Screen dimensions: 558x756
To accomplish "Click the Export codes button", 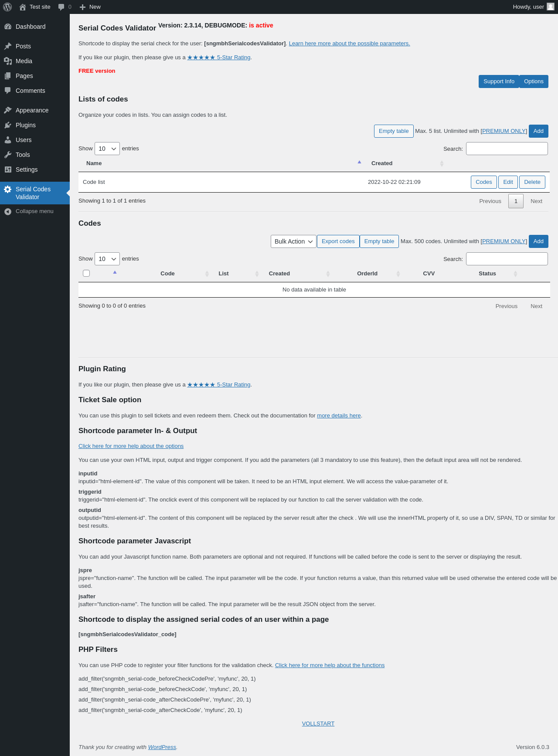I will coord(338,241).
